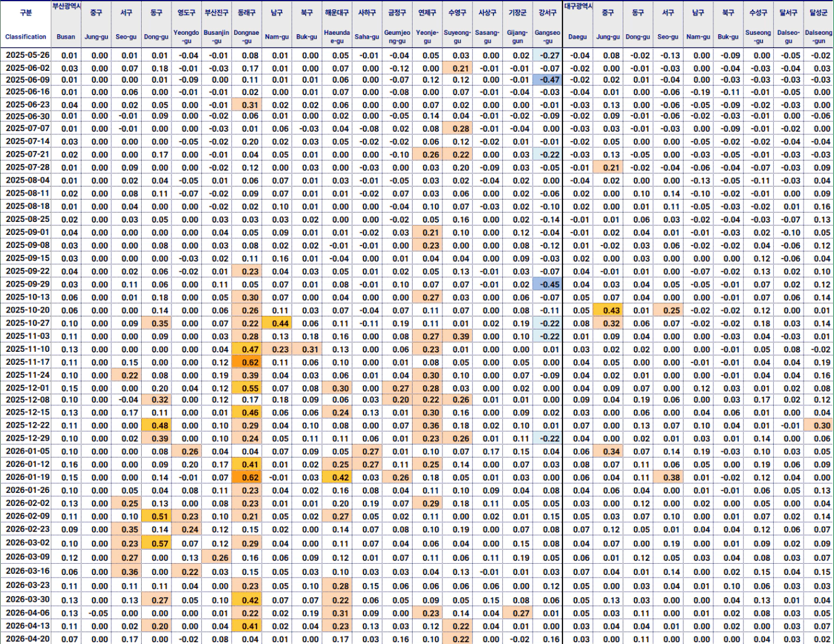Click Gangseo-gu value -0.27 for 2025-05-26
Screen dimensions: 834x644
pos(547,56)
